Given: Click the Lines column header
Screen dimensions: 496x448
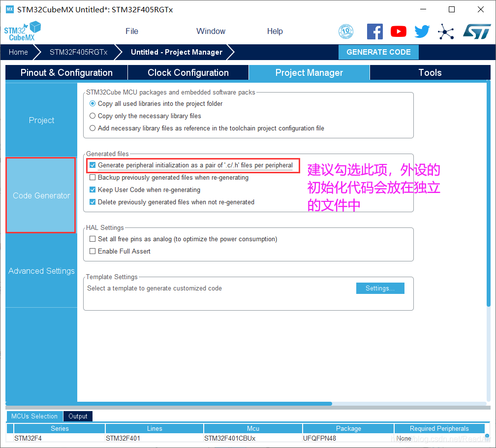Looking at the screenshot, I should 155,428.
